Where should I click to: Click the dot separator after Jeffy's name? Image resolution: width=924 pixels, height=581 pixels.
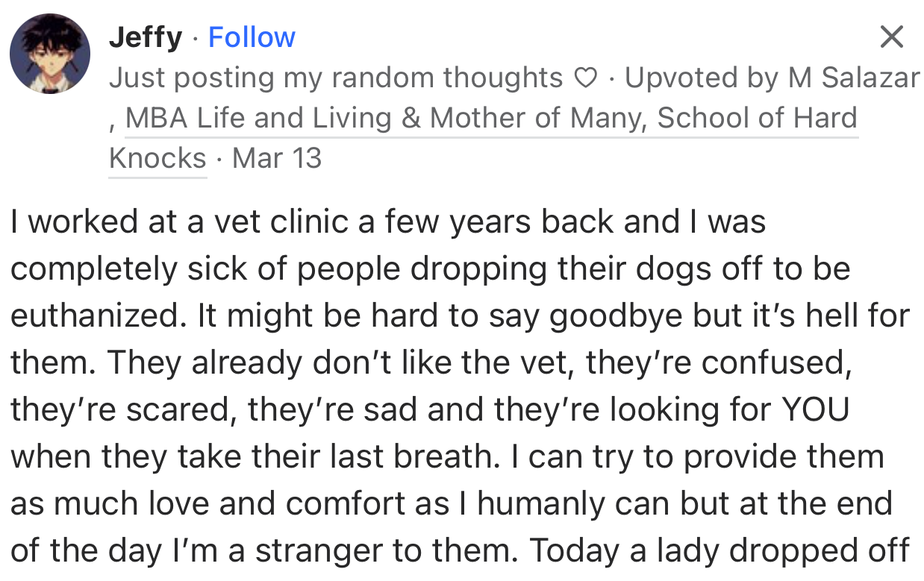pos(196,37)
